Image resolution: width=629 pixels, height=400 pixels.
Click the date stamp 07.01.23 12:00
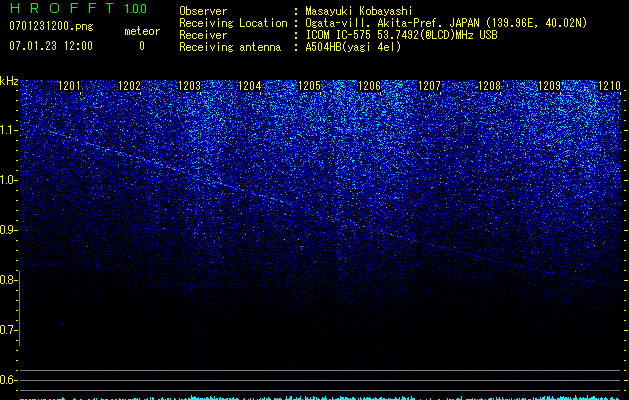click(51, 46)
